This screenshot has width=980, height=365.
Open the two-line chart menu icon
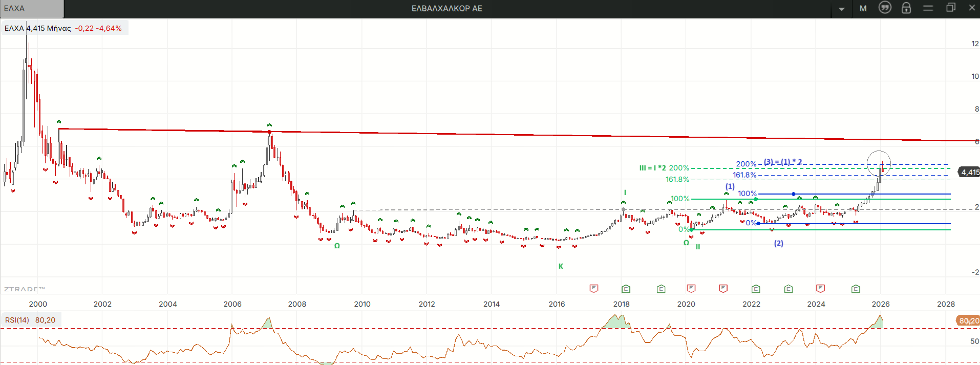pyautogui.click(x=928, y=8)
